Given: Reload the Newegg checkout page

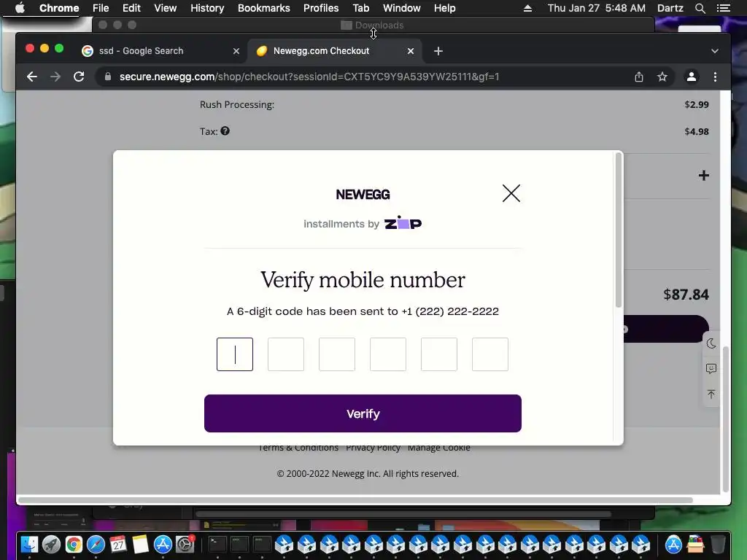Looking at the screenshot, I should (79, 77).
